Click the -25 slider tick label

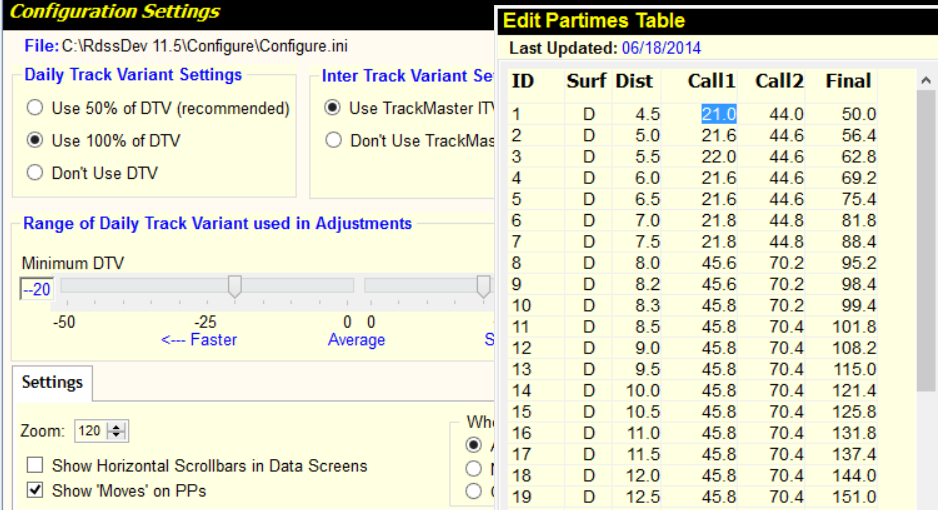coord(205,322)
